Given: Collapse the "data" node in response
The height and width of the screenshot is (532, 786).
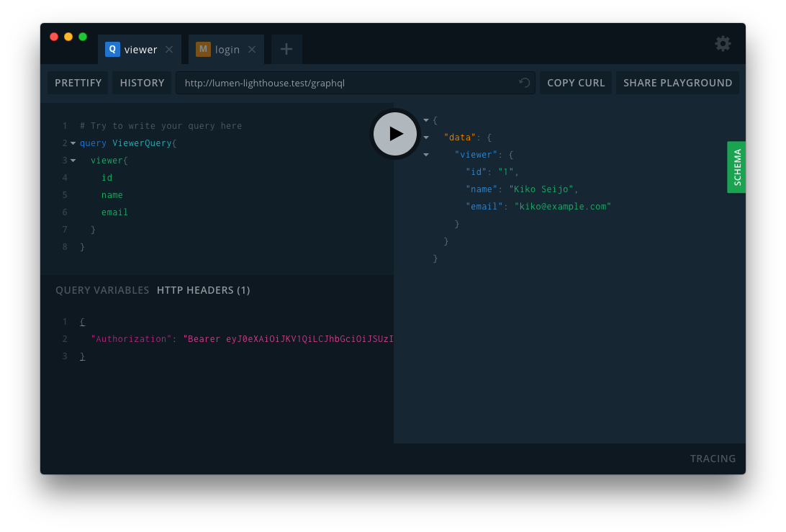Looking at the screenshot, I should coord(426,137).
